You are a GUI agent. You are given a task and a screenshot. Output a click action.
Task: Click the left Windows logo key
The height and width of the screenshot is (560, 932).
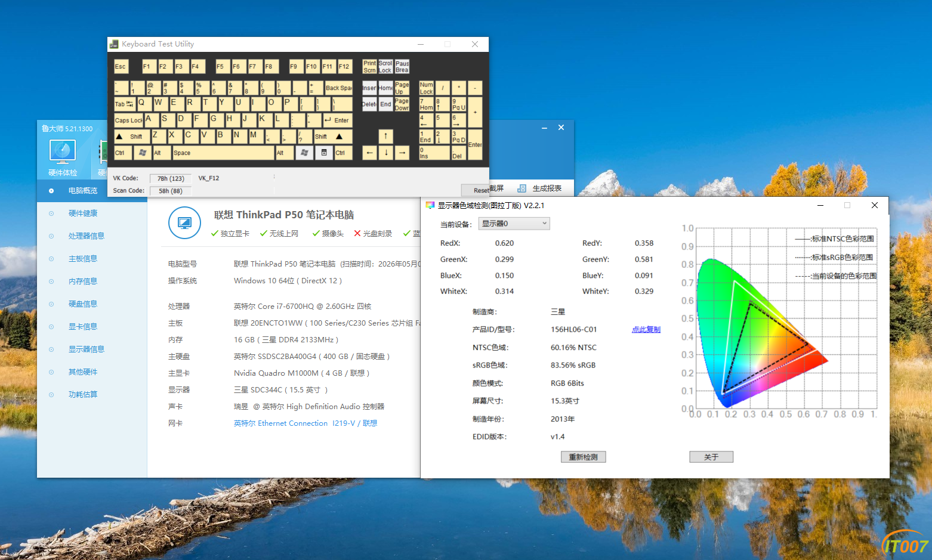click(x=142, y=153)
